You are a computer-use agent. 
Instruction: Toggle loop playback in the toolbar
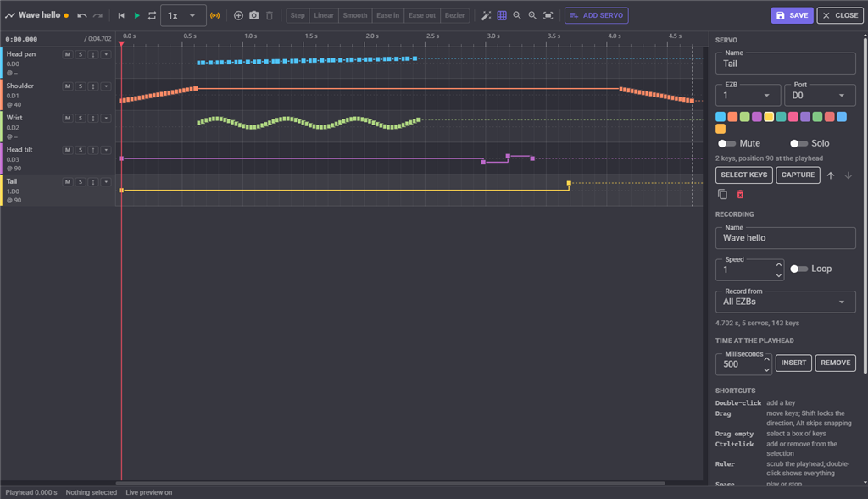[153, 15]
